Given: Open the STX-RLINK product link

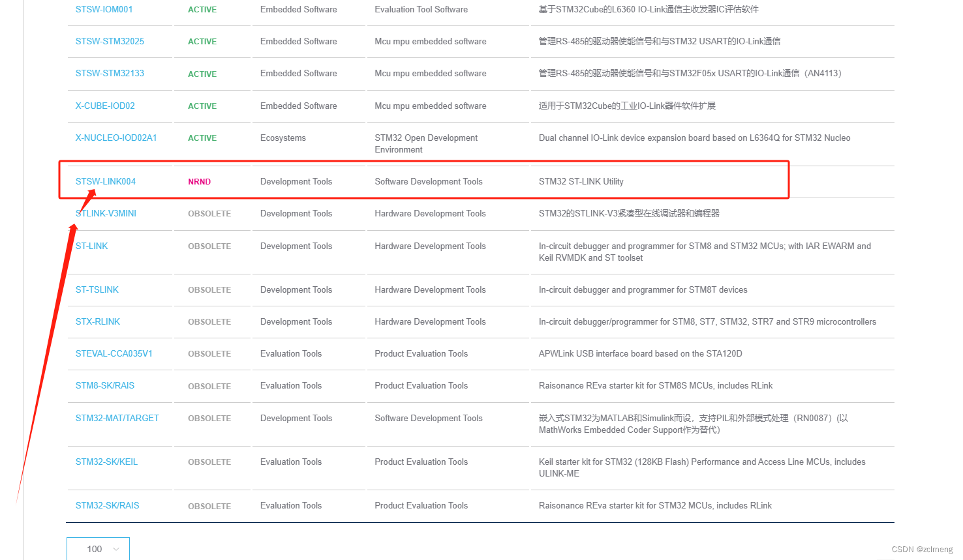Looking at the screenshot, I should (98, 321).
